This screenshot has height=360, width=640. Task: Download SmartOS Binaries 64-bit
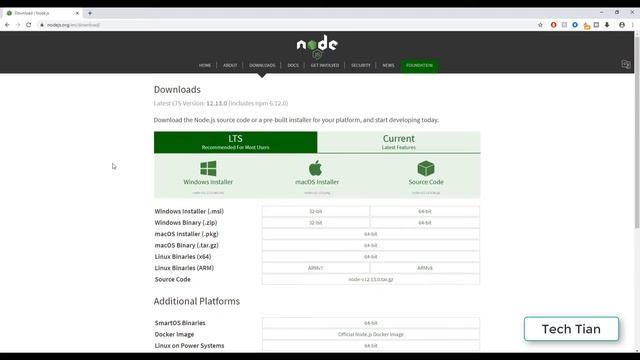tap(371, 323)
